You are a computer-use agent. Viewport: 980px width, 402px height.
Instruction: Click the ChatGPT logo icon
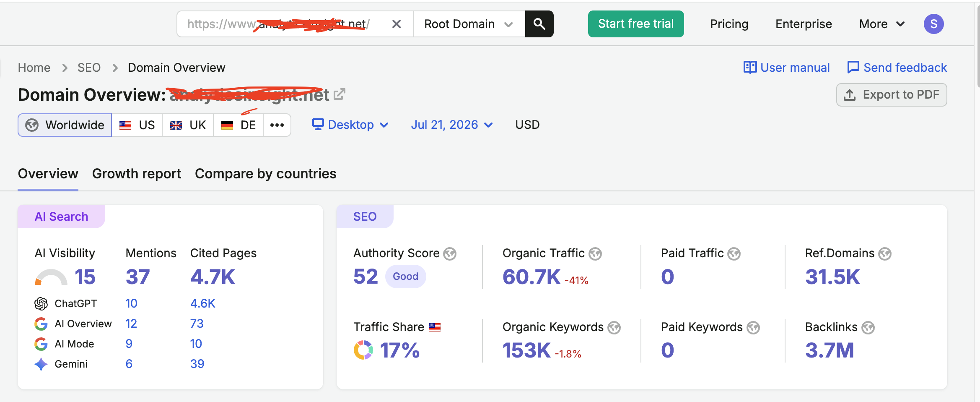(x=41, y=303)
